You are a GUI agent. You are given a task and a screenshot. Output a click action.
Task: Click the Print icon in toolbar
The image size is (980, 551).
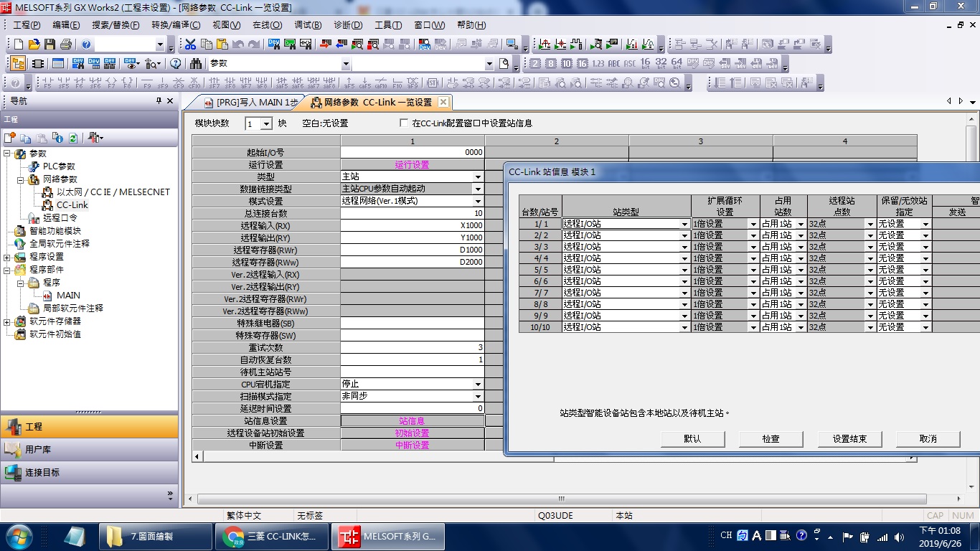[x=66, y=44]
